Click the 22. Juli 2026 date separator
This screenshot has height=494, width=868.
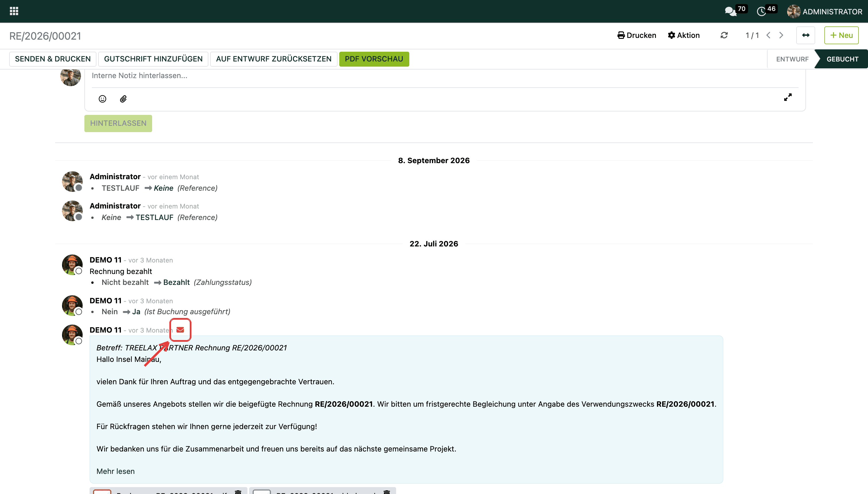[x=434, y=244]
